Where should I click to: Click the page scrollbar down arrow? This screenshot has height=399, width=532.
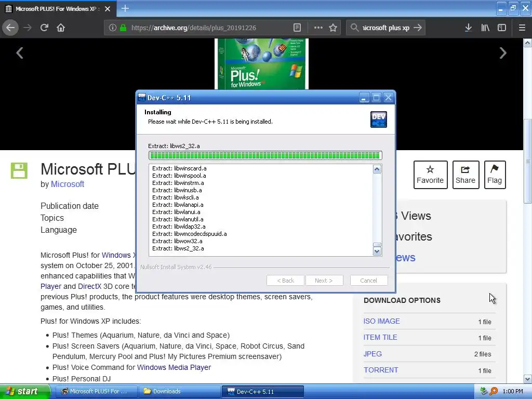(527, 379)
